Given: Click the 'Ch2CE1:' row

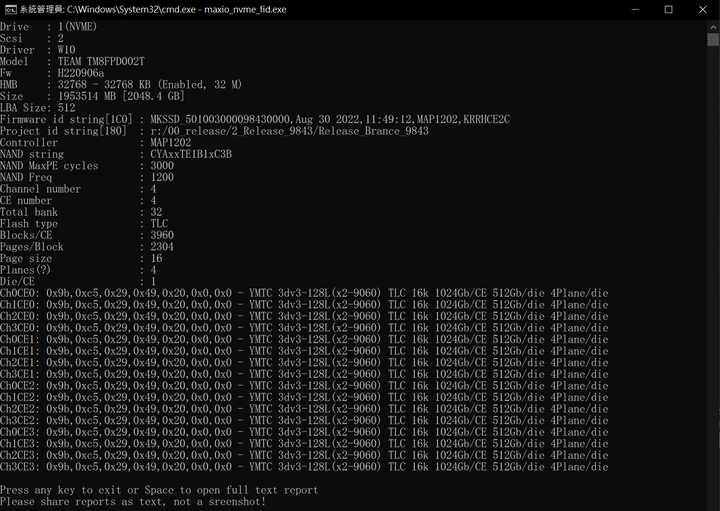Looking at the screenshot, I should pos(304,362).
